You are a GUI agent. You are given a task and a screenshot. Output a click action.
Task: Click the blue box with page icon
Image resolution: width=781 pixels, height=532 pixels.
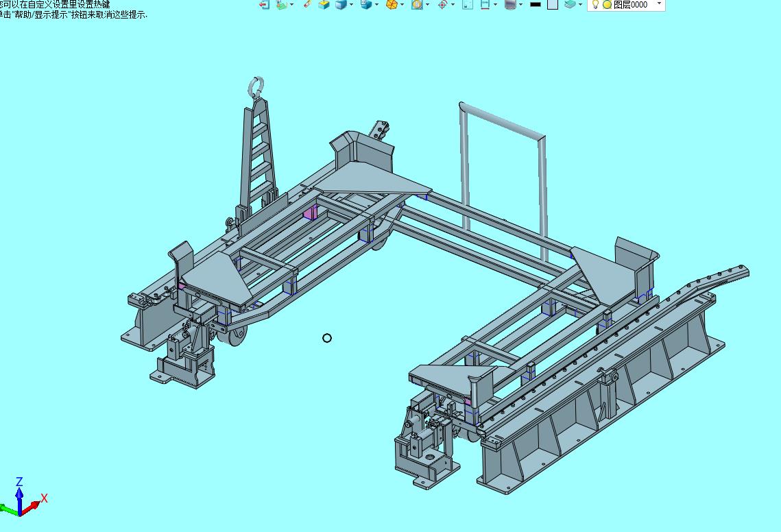[x=366, y=5]
